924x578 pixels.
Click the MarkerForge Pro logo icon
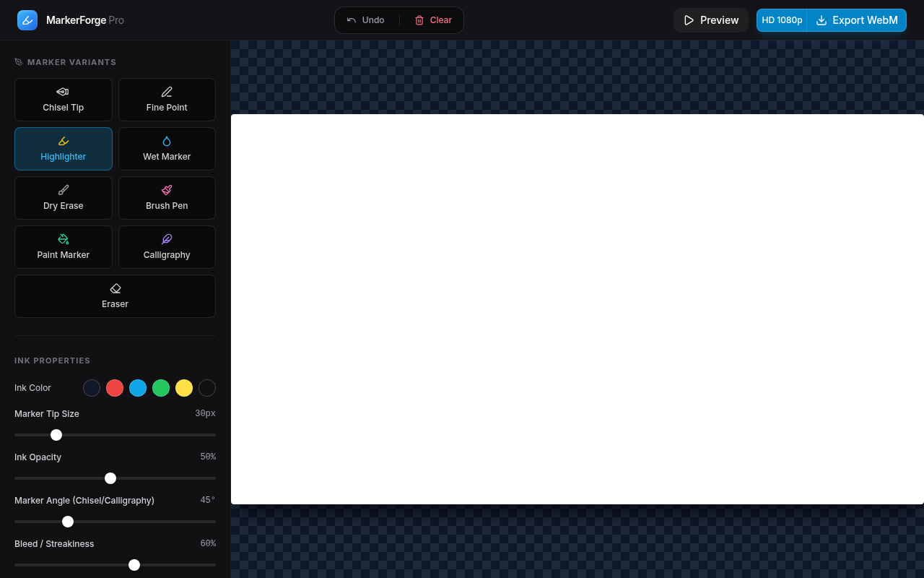pos(27,20)
